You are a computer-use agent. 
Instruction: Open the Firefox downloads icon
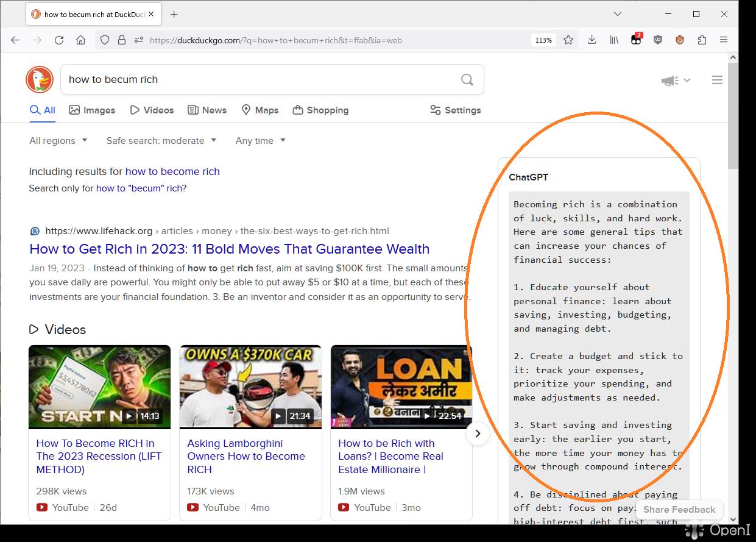[592, 40]
